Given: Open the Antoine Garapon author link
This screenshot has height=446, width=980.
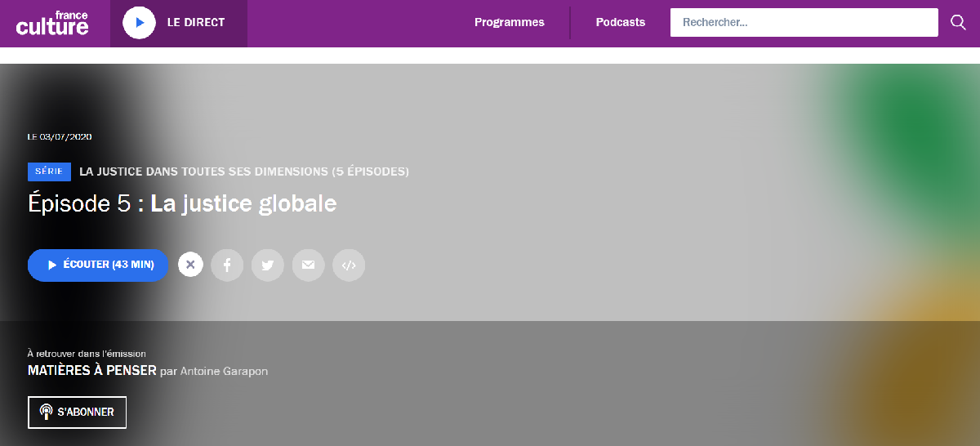Looking at the screenshot, I should (223, 371).
